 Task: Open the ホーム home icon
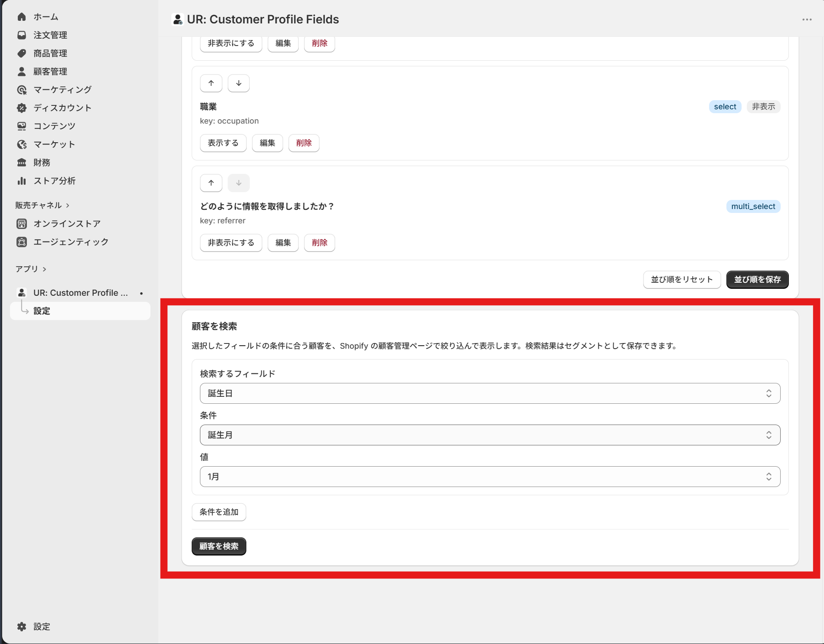[22, 17]
